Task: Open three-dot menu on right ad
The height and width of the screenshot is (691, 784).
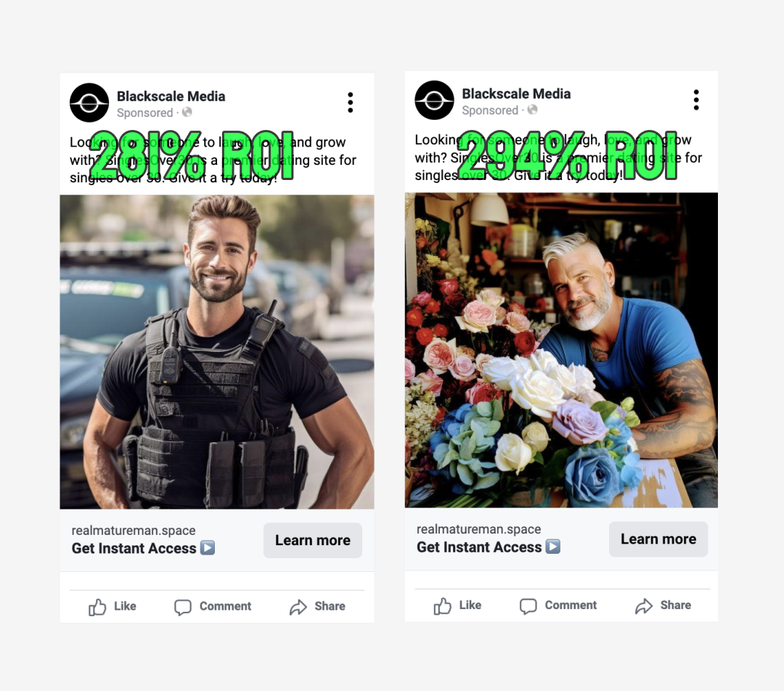Action: pyautogui.click(x=696, y=100)
